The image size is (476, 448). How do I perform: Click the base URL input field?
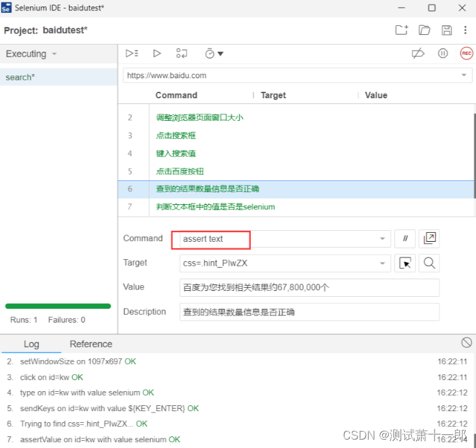click(297, 75)
